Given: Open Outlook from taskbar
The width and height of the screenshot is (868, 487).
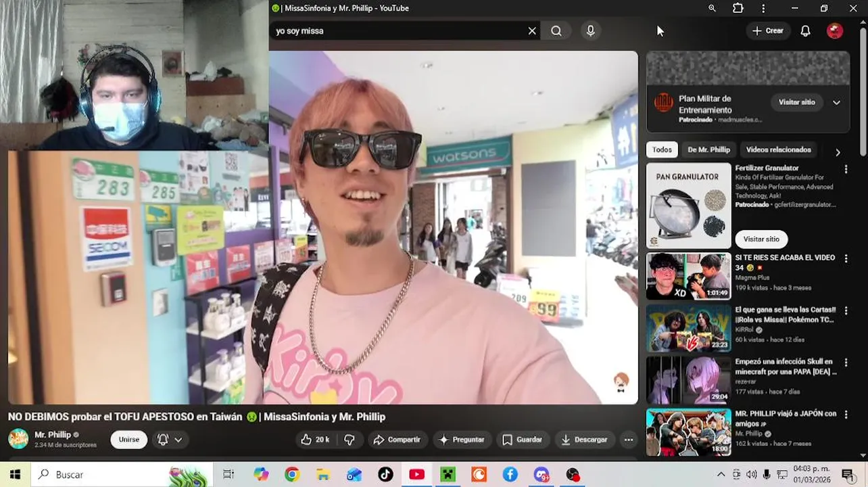Looking at the screenshot, I should click(354, 475).
